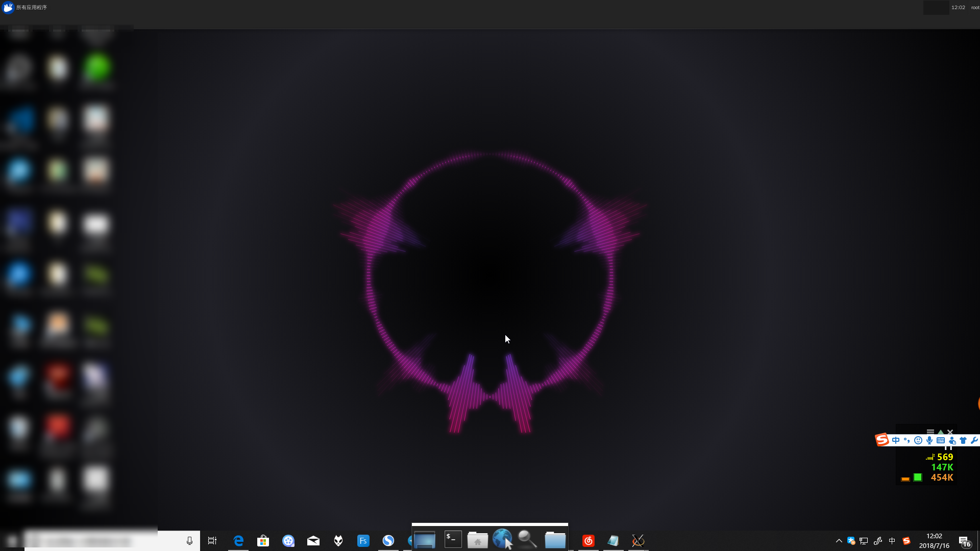
Task: Launch the globe web browser dock icon
Action: 503,539
